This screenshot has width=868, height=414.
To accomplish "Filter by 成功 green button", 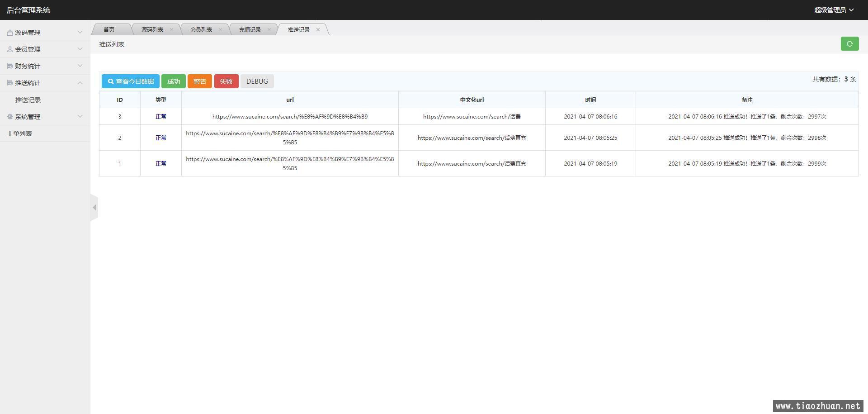I will pos(173,81).
